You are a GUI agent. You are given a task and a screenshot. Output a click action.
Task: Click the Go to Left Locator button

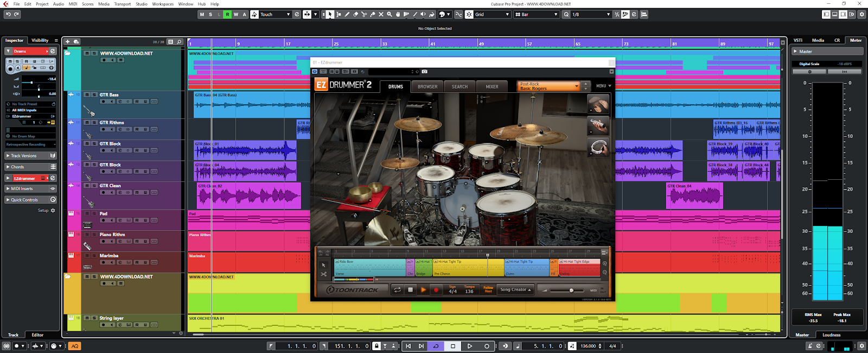click(x=408, y=346)
